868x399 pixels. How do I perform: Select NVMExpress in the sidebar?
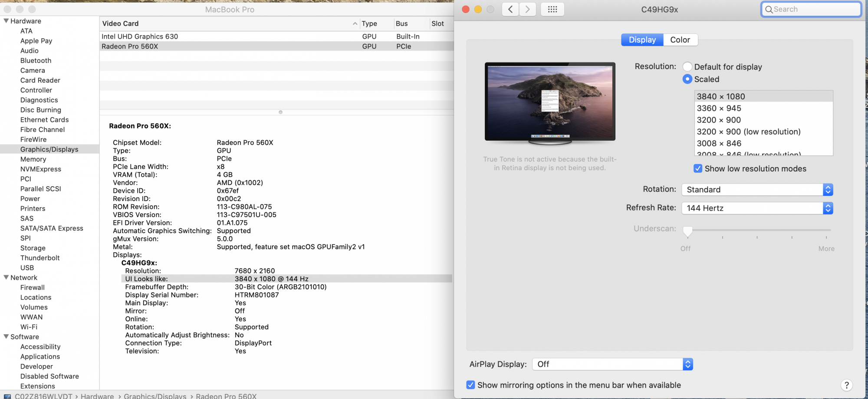click(x=41, y=169)
